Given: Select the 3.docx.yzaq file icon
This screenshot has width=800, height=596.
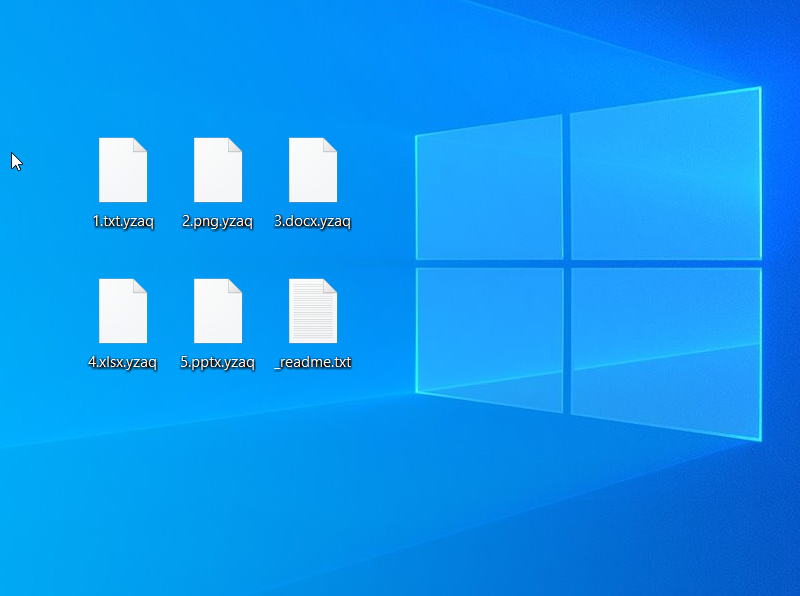Looking at the screenshot, I should click(x=313, y=170).
